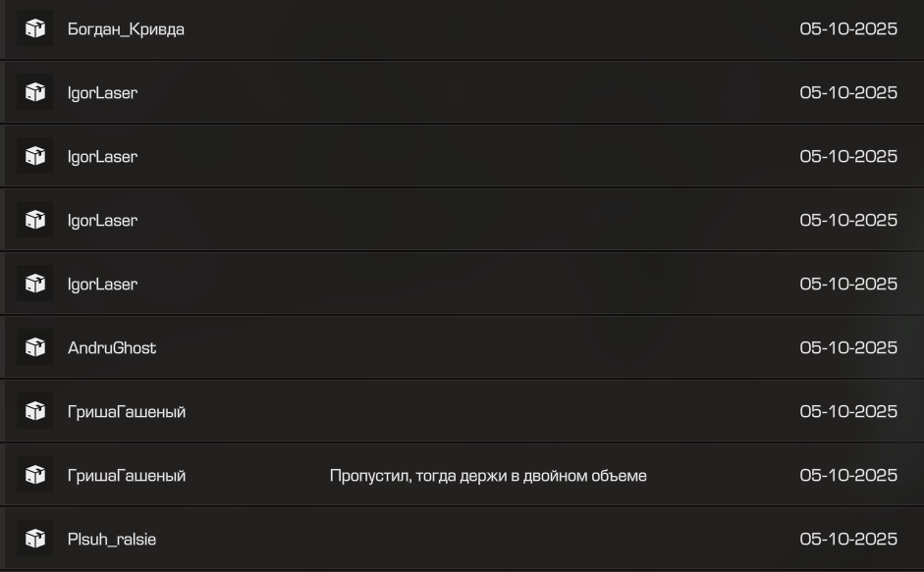Click the package icon beside Богдан_Кривда

click(x=35, y=28)
